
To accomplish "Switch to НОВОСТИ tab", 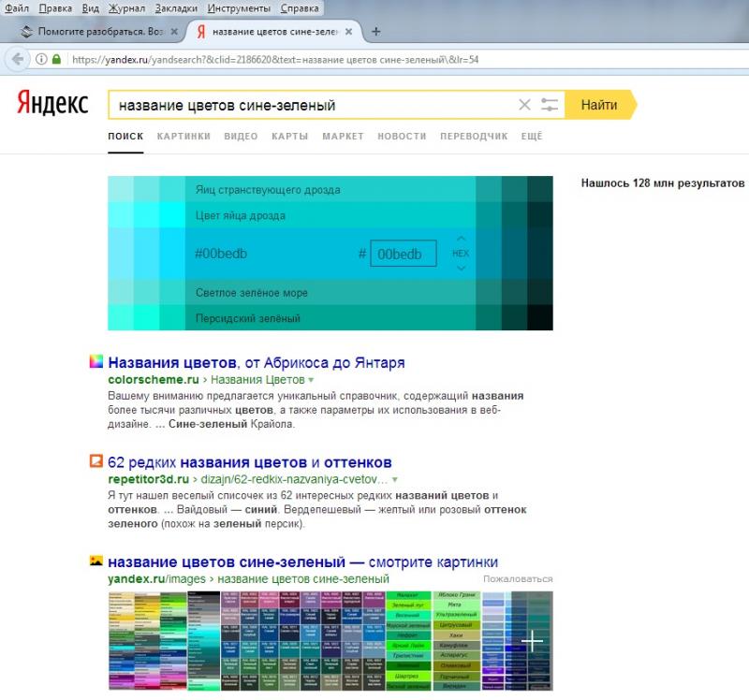I will coord(402,137).
